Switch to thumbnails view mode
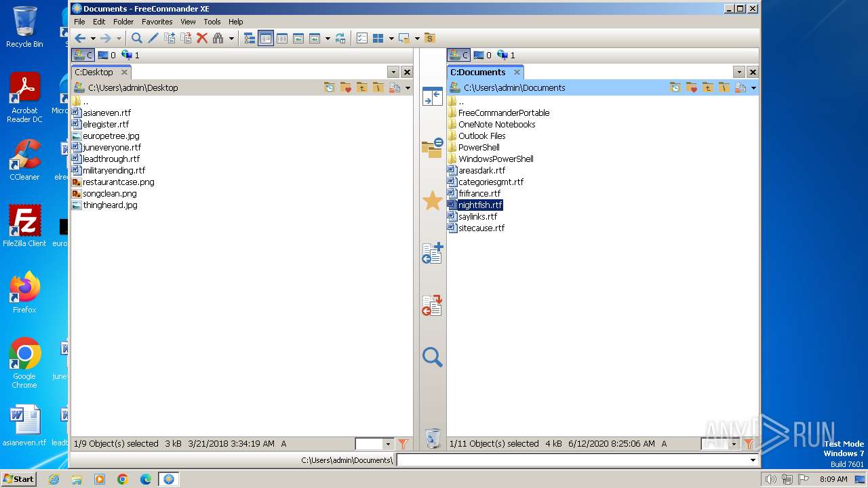Image resolution: width=868 pixels, height=488 pixels. (x=298, y=39)
